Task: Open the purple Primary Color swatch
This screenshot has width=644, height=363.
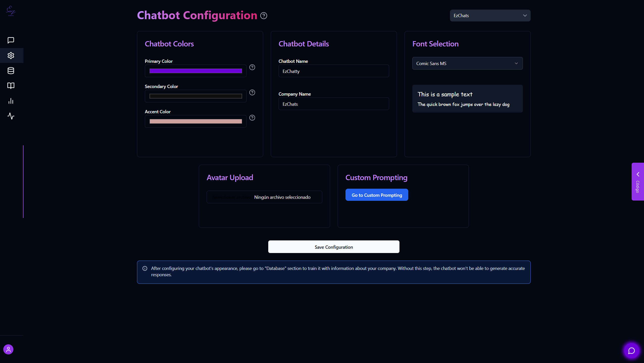Action: [196, 71]
